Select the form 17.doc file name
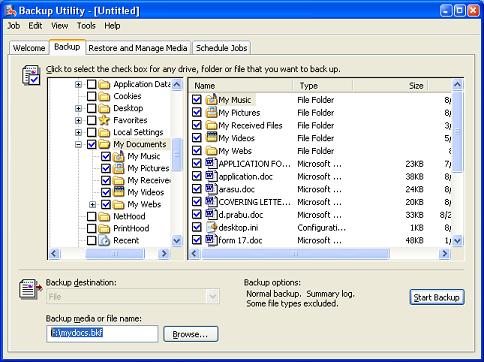 point(240,240)
